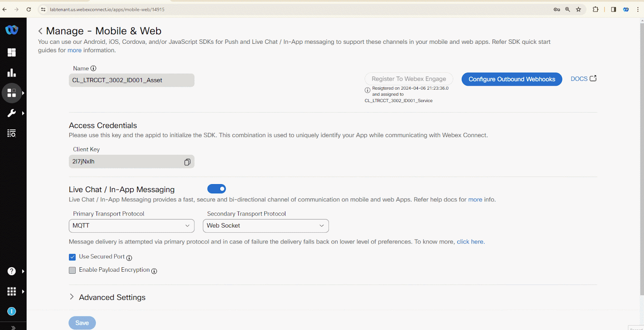The width and height of the screenshot is (644, 330).
Task: Toggle Live Chat / In-App Messaging switch
Action: tap(217, 189)
